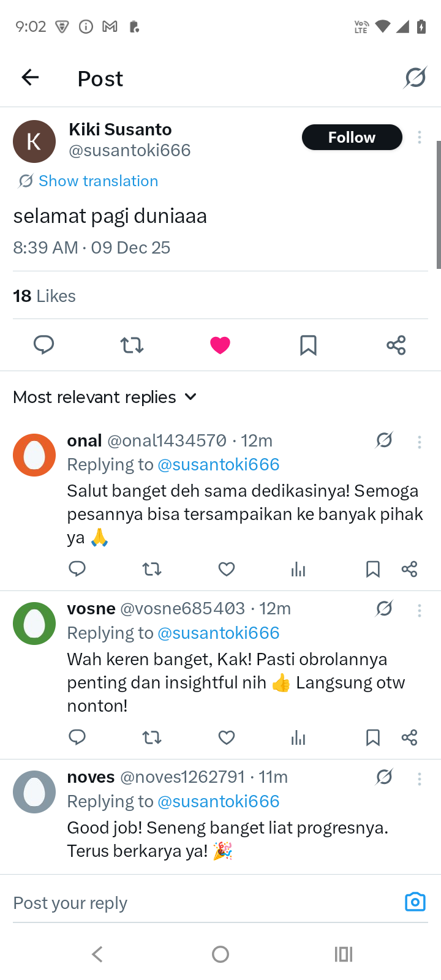Open the 18 Likes list
The image size is (441, 980).
[x=44, y=296]
